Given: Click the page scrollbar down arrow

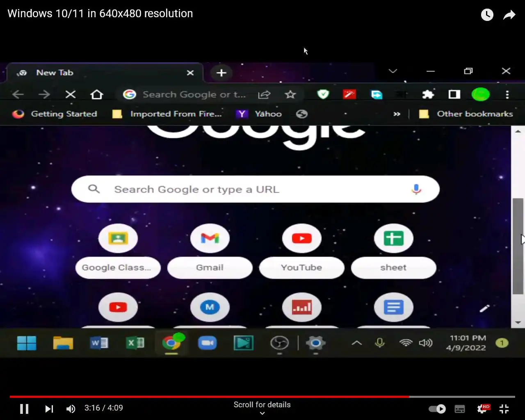Looking at the screenshot, I should pos(518,323).
